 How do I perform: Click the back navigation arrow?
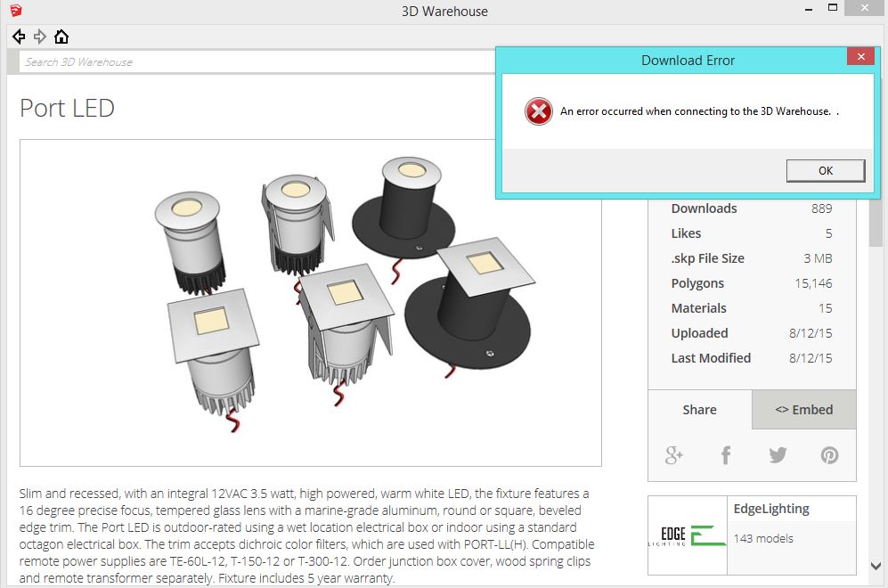[x=19, y=37]
